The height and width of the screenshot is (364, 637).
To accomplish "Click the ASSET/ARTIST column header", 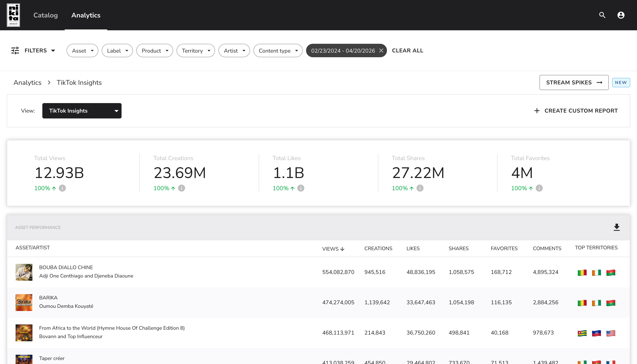I will [32, 247].
